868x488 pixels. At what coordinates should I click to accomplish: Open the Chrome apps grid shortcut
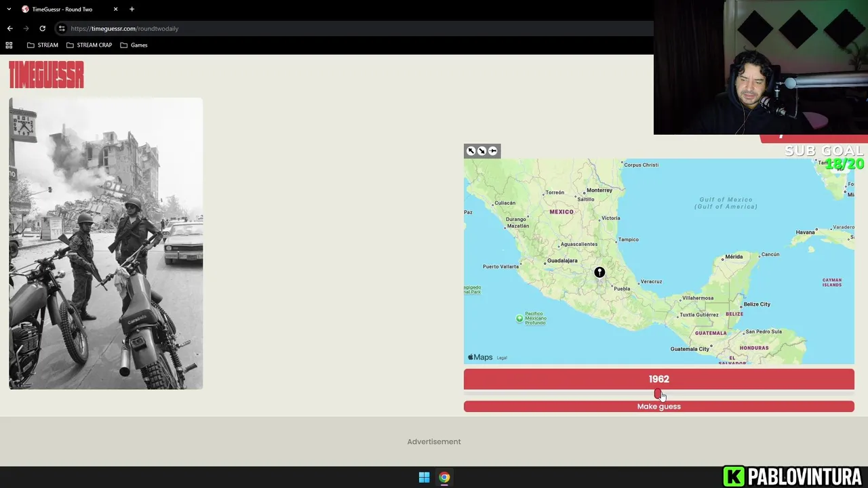tap(9, 45)
